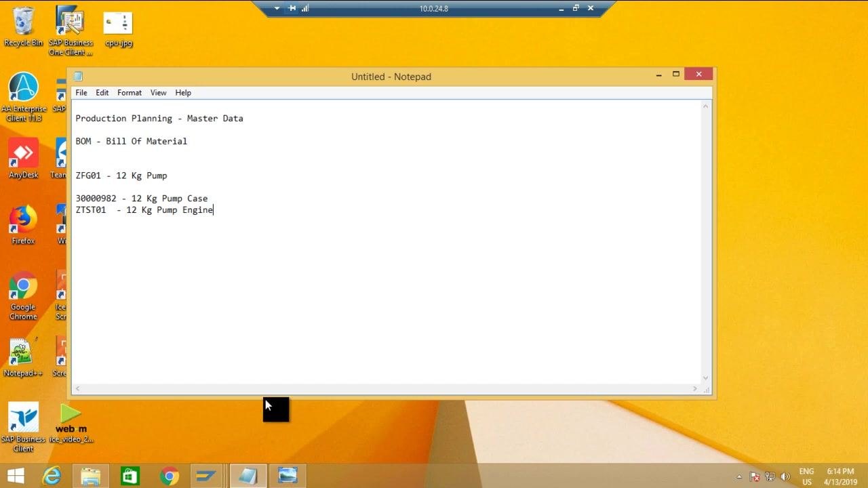The image size is (868, 488).
Task: Show connection signal quality info
Action: tap(305, 8)
